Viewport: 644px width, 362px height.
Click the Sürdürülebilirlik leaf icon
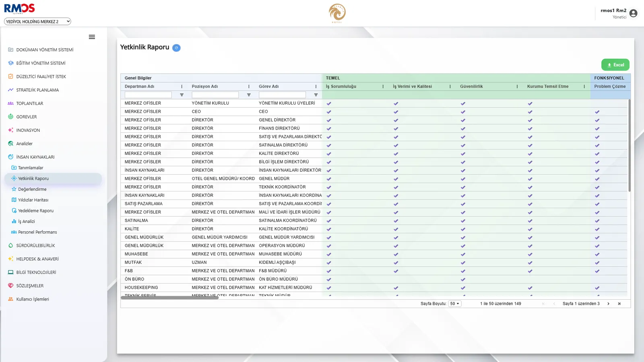[11, 245]
